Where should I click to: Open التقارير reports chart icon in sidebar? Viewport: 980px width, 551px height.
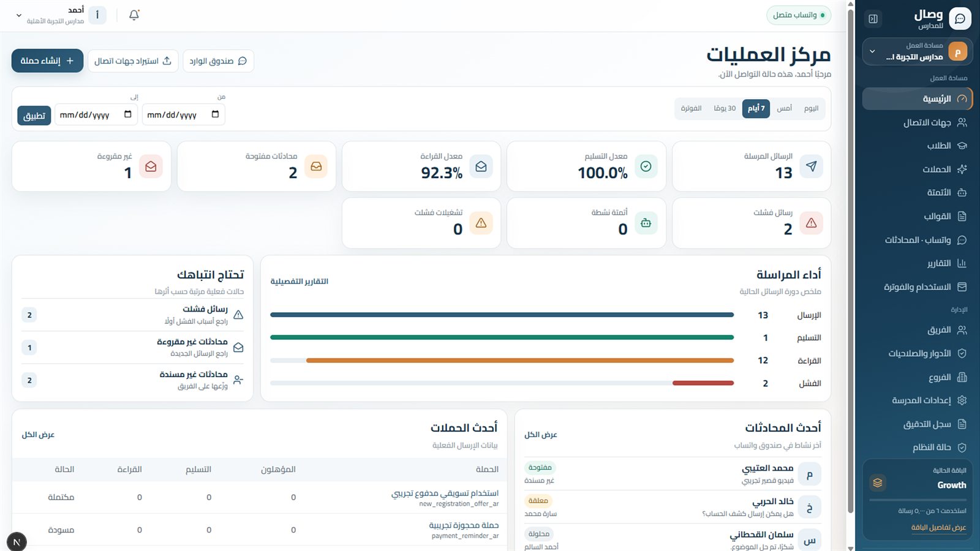coord(962,263)
